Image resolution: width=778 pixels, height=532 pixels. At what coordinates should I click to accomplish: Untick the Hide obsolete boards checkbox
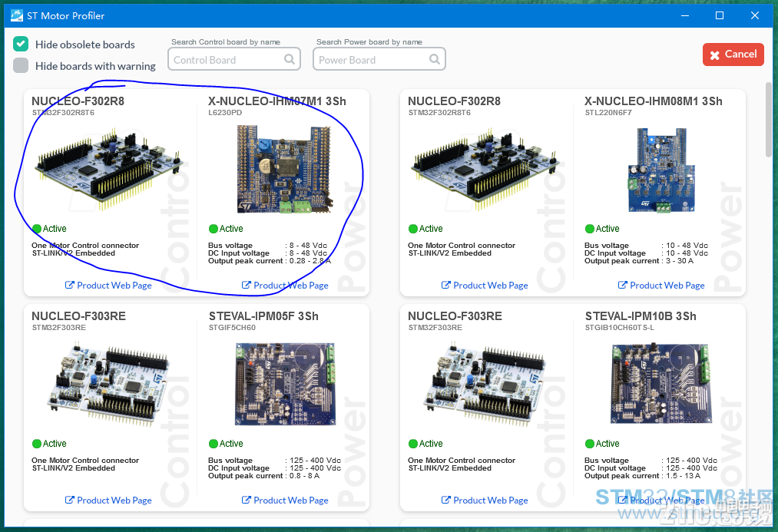[x=21, y=44]
